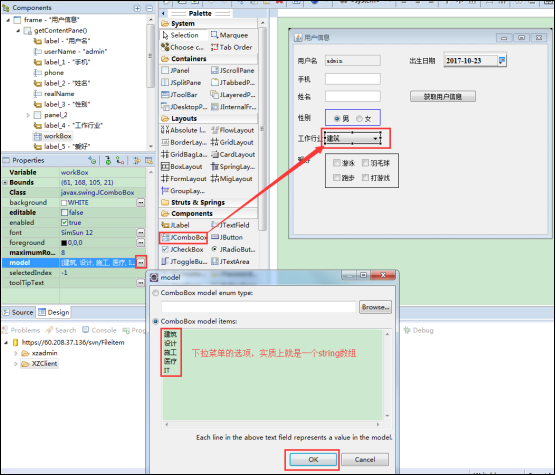The width and height of the screenshot is (556, 475).
Task: Choose the JToolBar container
Action: click(179, 95)
